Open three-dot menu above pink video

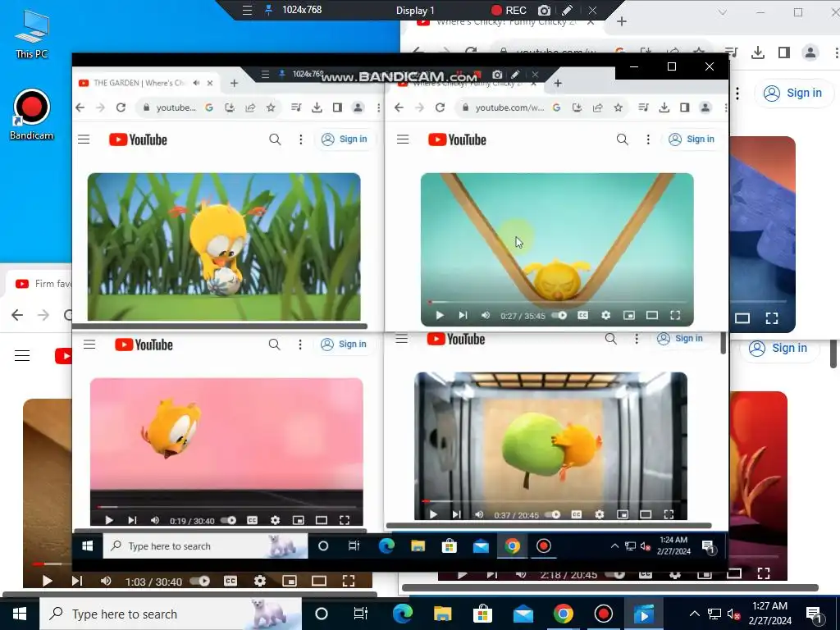[x=300, y=345]
